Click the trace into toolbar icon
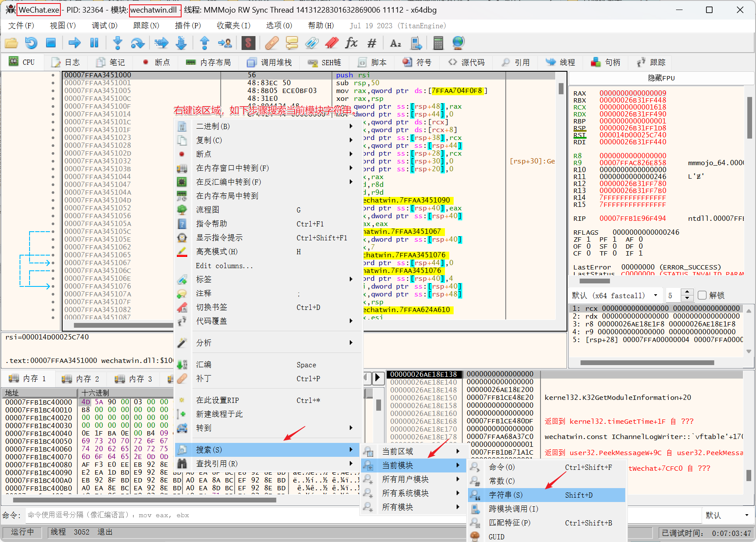This screenshot has width=756, height=542. pos(161,43)
